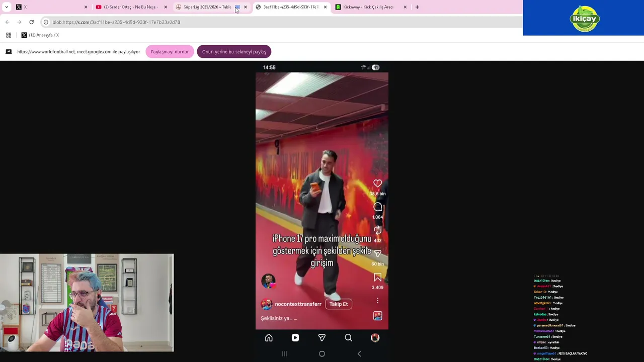Screen dimensions: 644x362
Task: Go to Instagram Home in bottom bar
Action: (x=269, y=338)
